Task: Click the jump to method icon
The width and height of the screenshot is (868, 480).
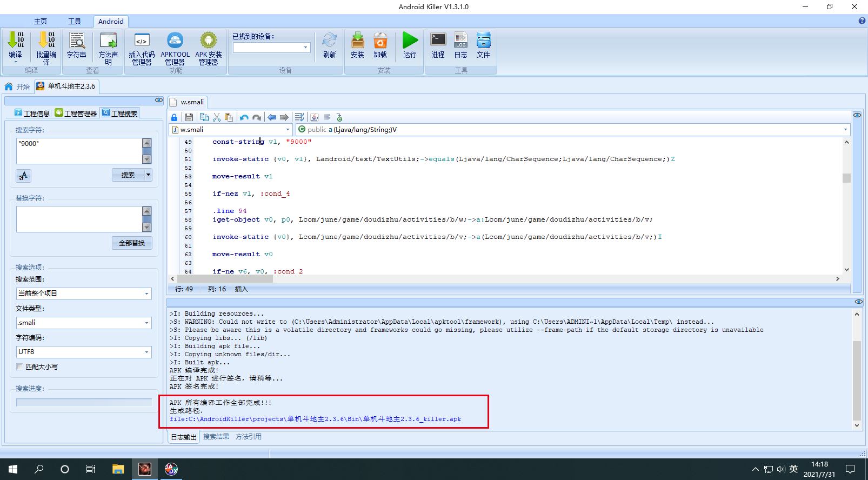Action: (339, 117)
